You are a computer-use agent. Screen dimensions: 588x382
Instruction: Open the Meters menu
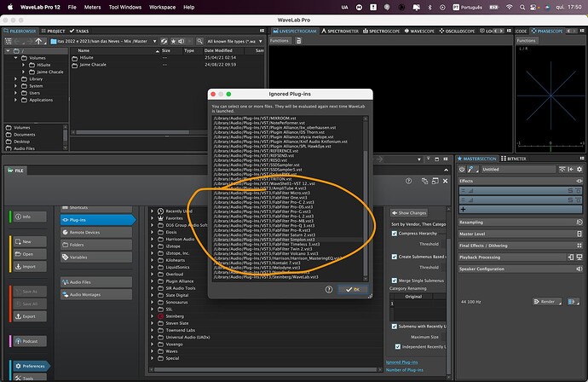point(92,7)
